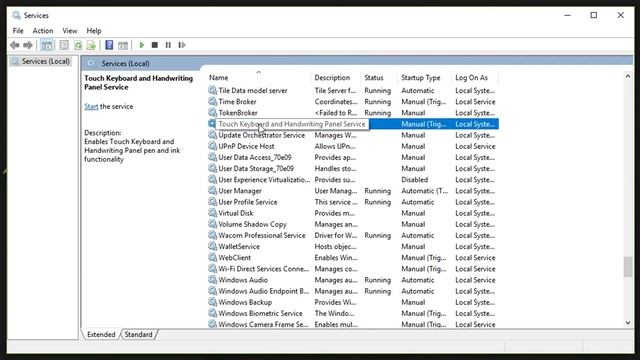This screenshot has height=360, width=640.
Task: Click the gear icon of TokenBroker
Action: [x=212, y=112]
